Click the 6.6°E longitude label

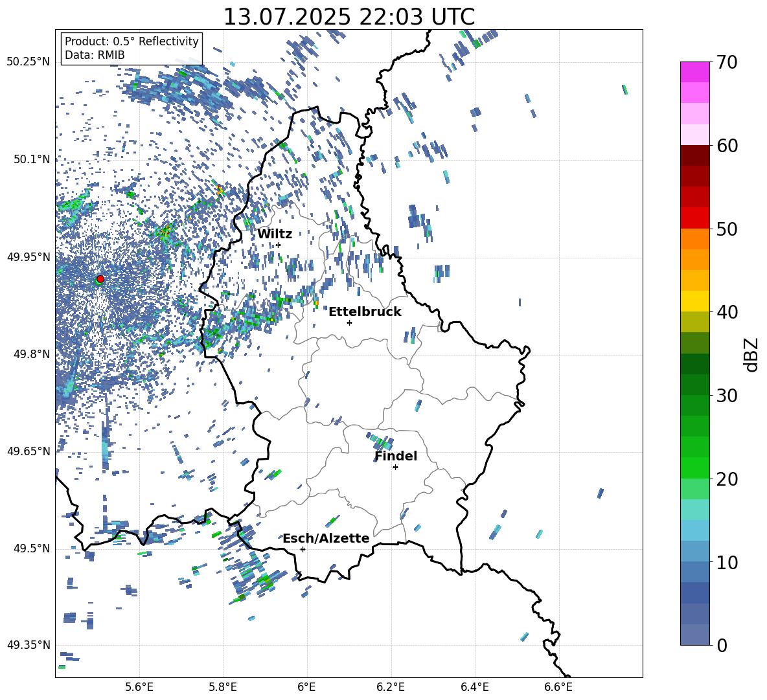[558, 687]
